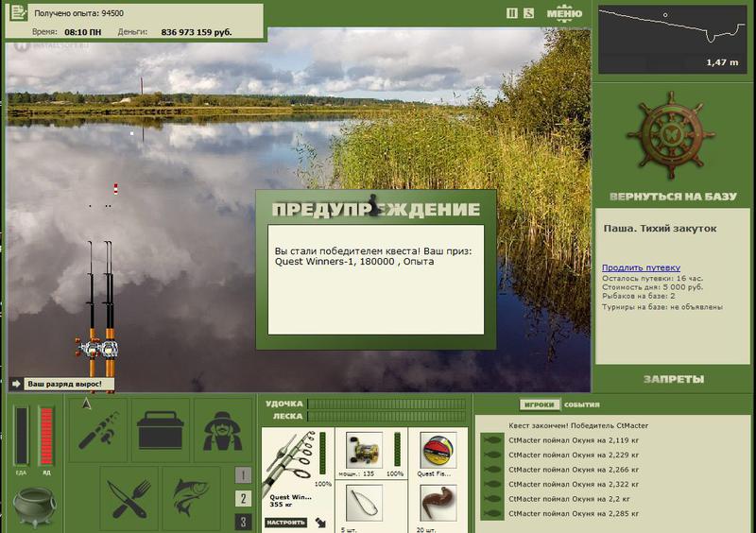The width and height of the screenshot is (756, 533).
Task: Return to base via ВЕРНУТЬСЯ НА БАЗУ
Action: [673, 197]
